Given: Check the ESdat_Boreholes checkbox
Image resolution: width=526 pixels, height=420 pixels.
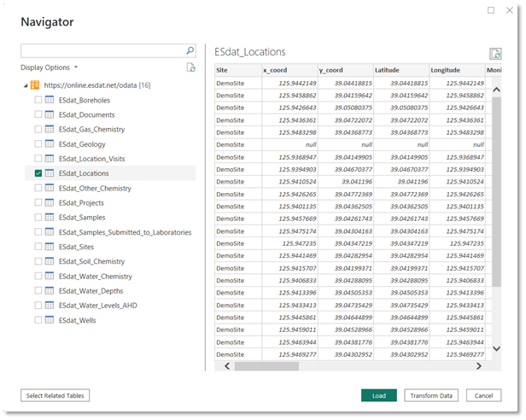Looking at the screenshot, I should point(38,100).
